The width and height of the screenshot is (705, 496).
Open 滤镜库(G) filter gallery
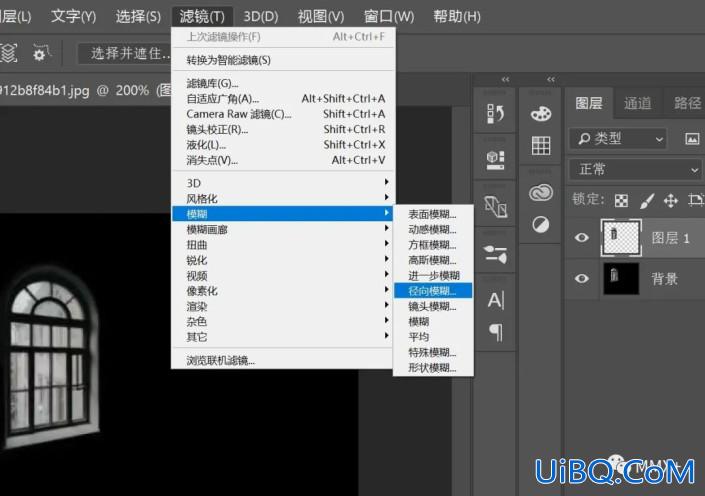[282, 83]
